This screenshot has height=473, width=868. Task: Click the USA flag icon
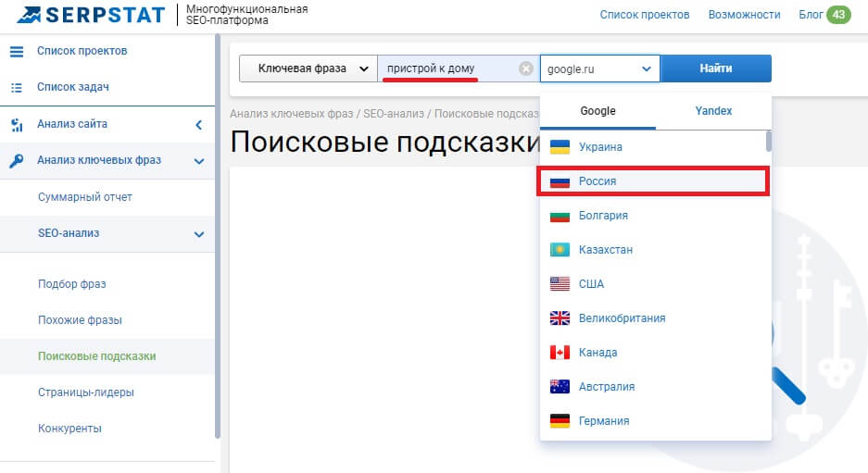(x=560, y=284)
